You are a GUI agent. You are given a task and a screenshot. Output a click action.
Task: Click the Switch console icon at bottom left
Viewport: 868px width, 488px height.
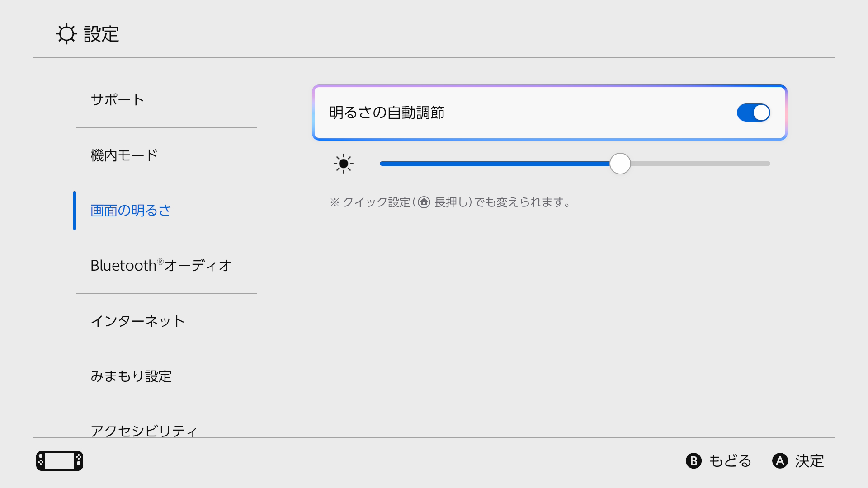coord(60,461)
